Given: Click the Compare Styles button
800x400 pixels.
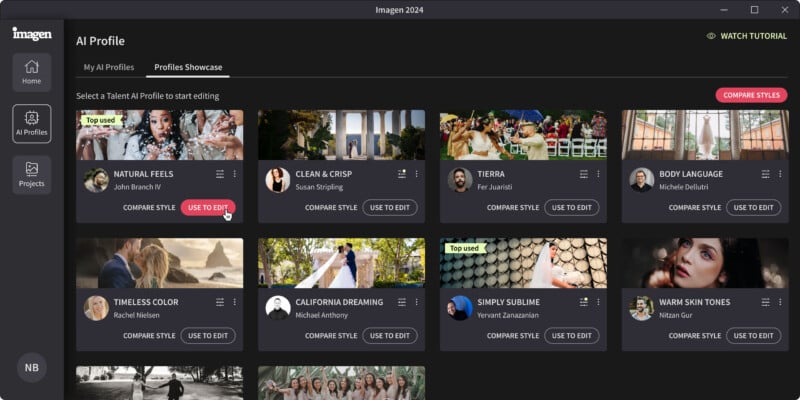Looking at the screenshot, I should tap(751, 95).
